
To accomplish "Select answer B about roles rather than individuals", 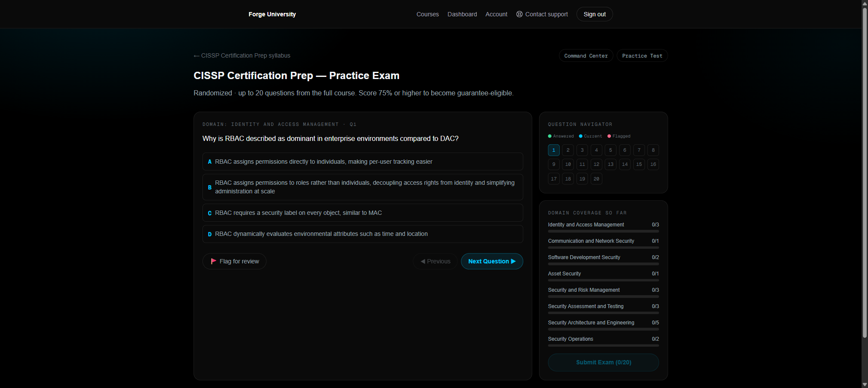I will tap(362, 187).
